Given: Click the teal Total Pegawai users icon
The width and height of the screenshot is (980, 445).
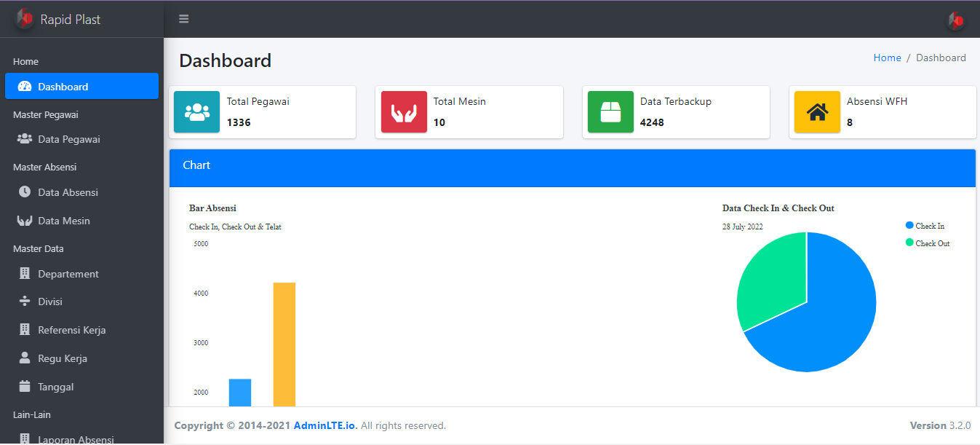Looking at the screenshot, I should (x=196, y=112).
